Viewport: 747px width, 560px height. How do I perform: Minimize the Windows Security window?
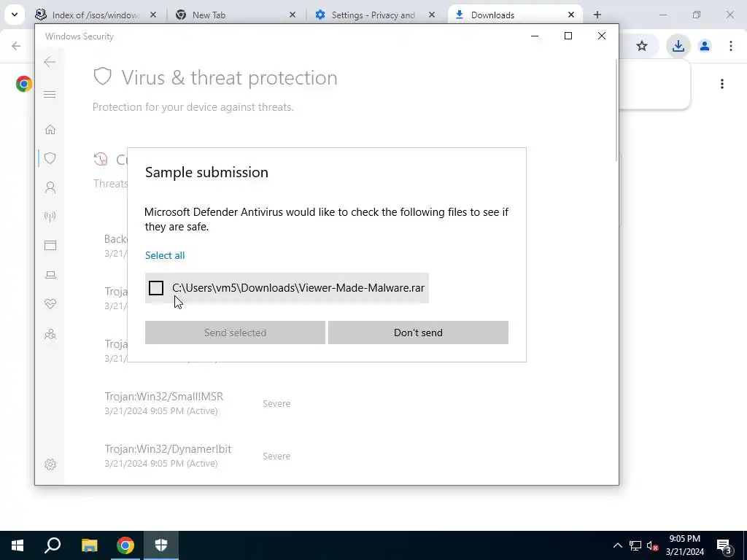coord(535,36)
